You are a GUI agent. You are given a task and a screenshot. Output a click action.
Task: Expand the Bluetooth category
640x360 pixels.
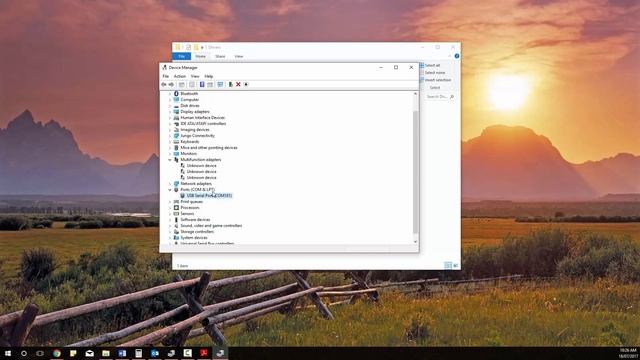(170, 93)
